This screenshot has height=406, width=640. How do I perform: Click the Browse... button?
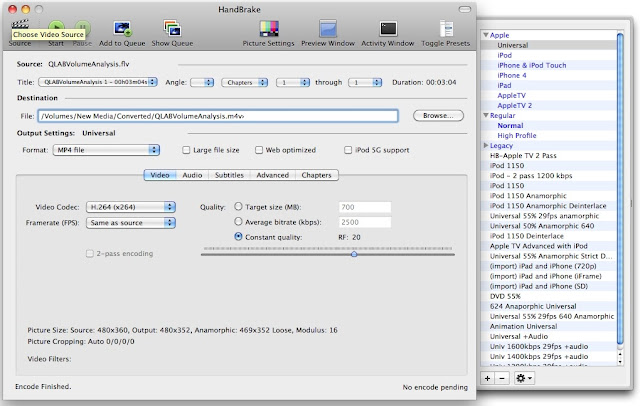(438, 116)
